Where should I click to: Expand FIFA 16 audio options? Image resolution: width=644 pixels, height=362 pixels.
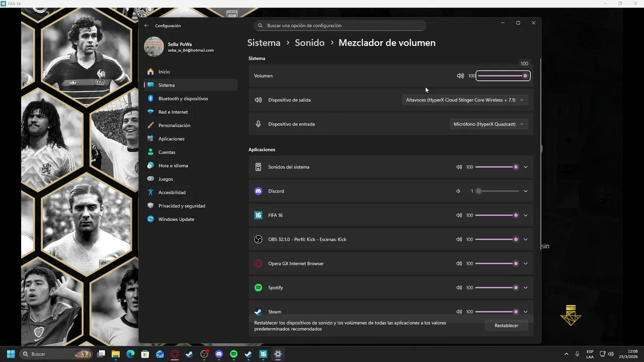(x=525, y=215)
